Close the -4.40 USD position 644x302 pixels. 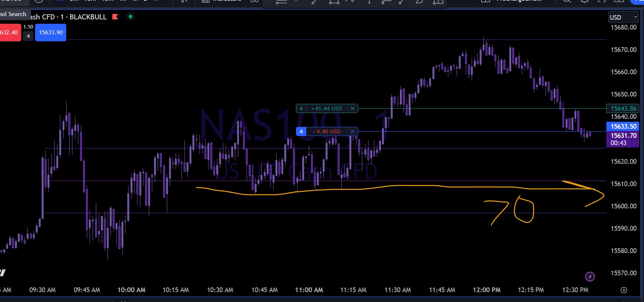coord(352,132)
